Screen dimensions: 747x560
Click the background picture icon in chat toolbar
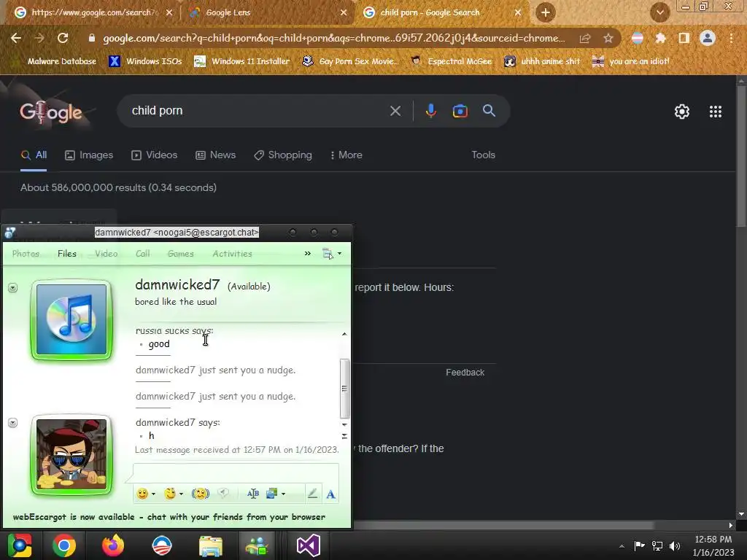coord(272,494)
